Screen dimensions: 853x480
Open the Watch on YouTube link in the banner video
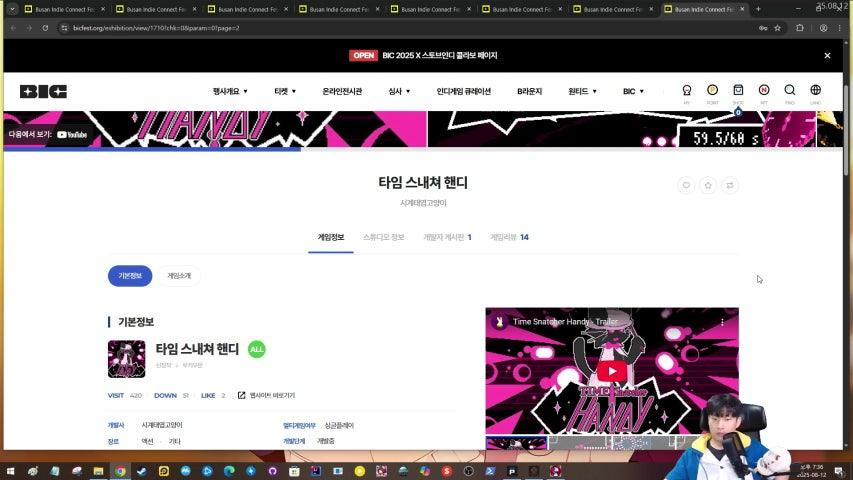48,134
